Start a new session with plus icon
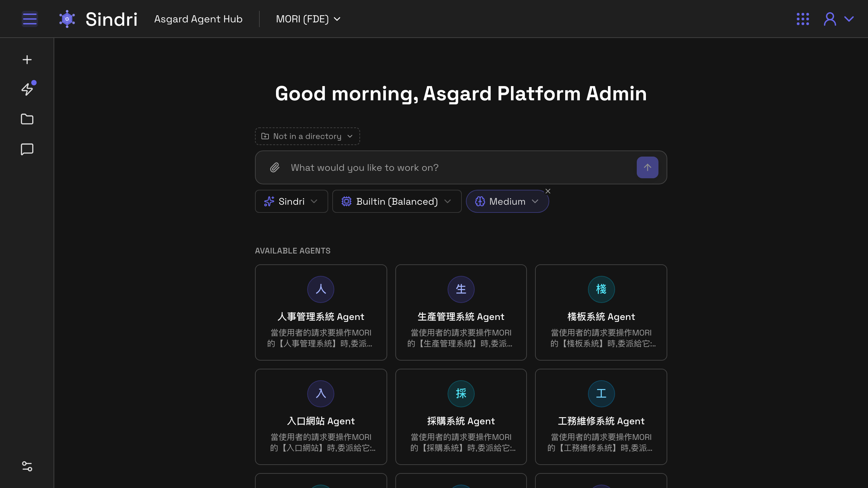 click(x=27, y=60)
